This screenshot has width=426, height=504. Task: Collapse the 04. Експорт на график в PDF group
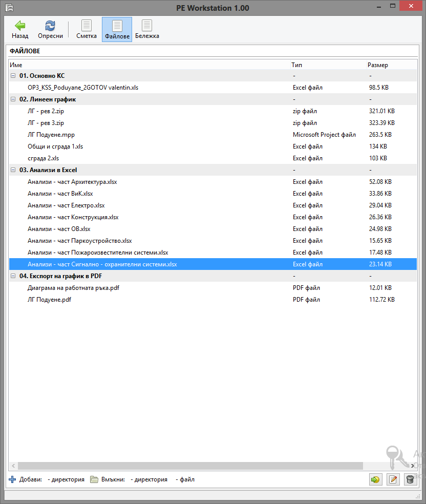[x=13, y=276]
